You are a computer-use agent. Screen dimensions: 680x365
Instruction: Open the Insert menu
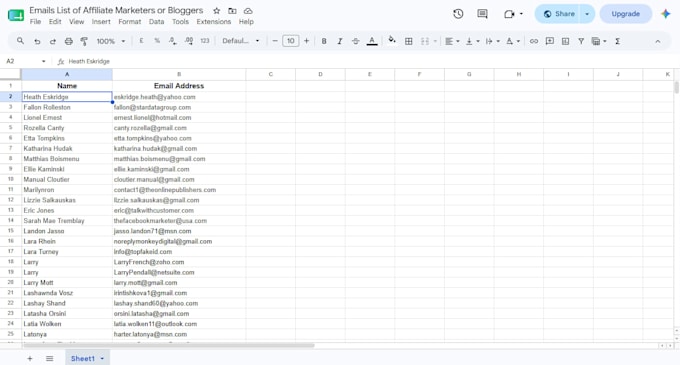point(101,22)
